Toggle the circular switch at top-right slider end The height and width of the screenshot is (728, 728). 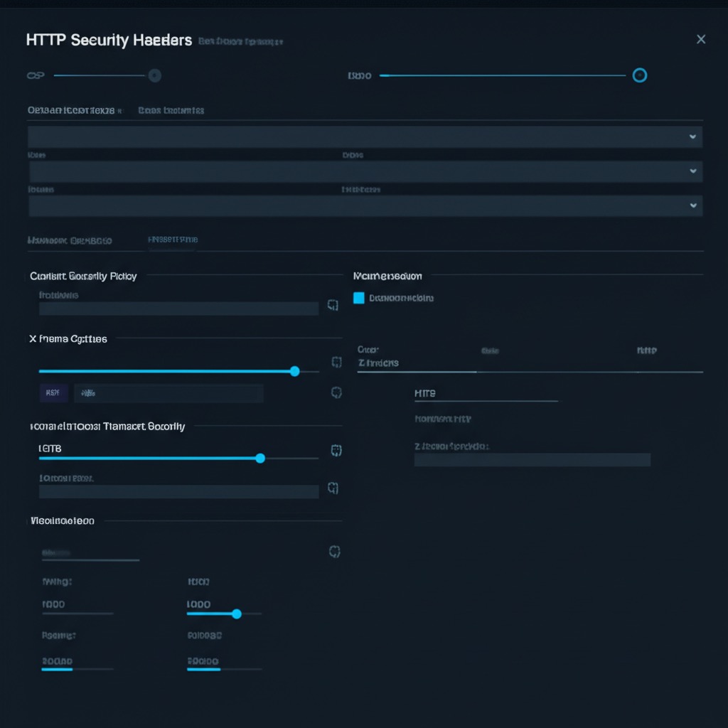[640, 75]
